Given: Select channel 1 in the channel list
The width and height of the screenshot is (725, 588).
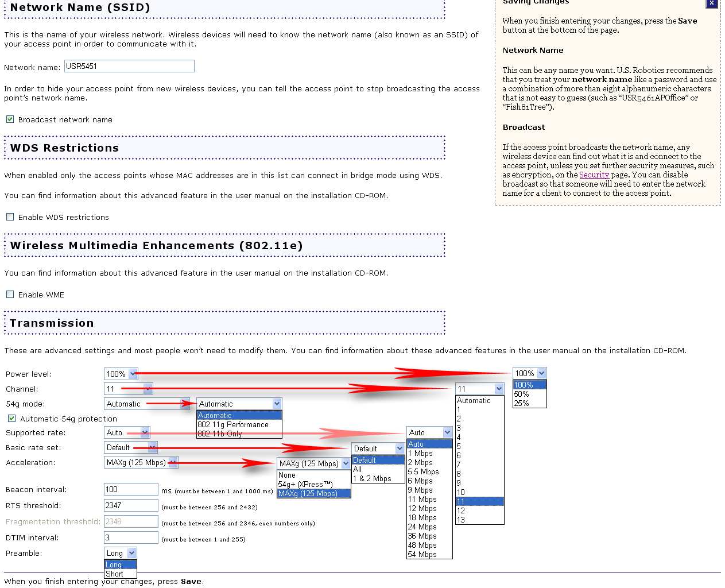Looking at the screenshot, I should coord(480,409).
